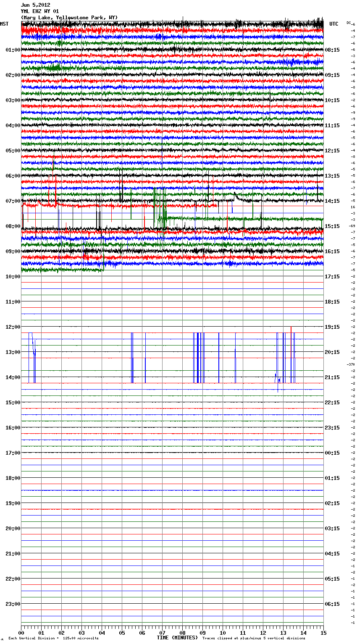This screenshot has height=644, width=357.
Task: Select the MST '05:00' row label
Action: point(13,151)
